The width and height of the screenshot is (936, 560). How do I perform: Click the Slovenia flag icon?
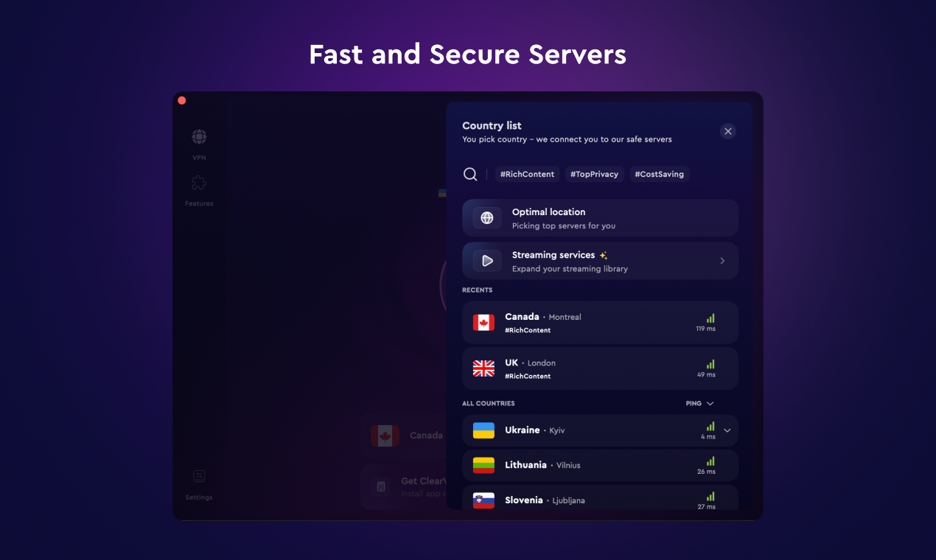point(483,500)
